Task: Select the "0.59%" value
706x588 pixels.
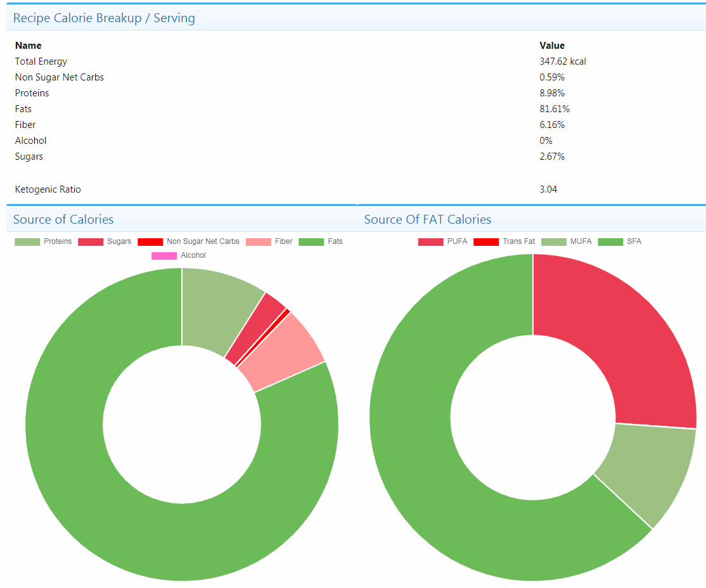Action: (x=552, y=77)
